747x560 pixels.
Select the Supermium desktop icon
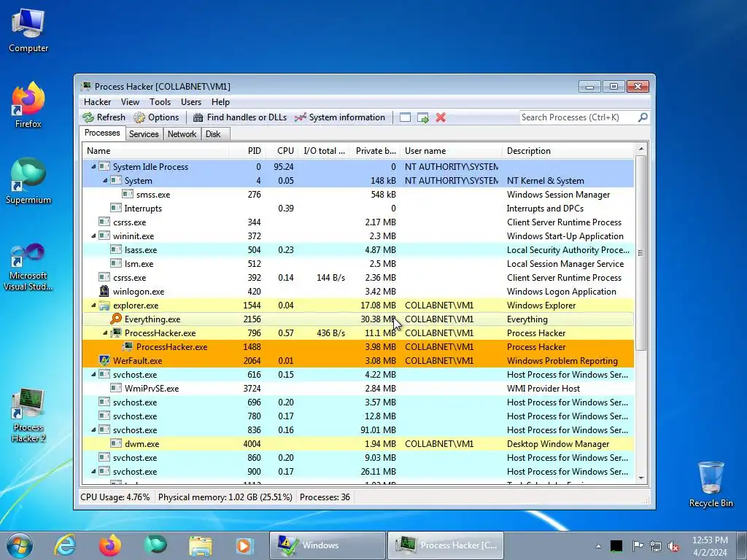(x=28, y=181)
